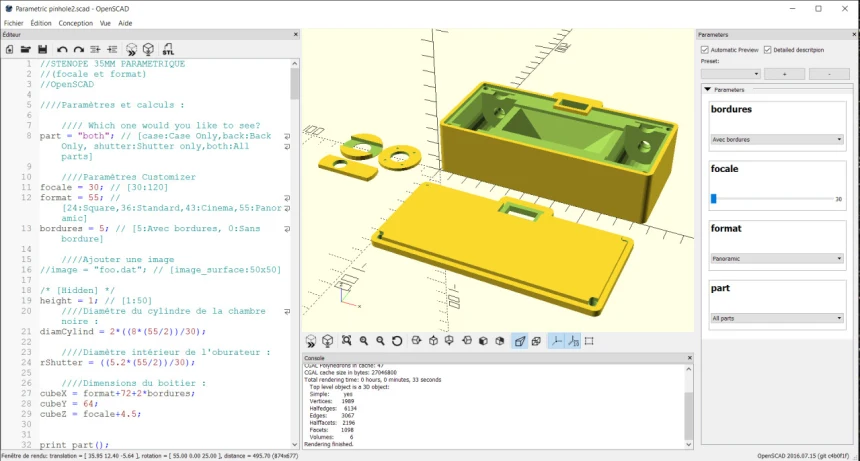Open the Fichier menu
860x461 pixels.
pos(14,23)
